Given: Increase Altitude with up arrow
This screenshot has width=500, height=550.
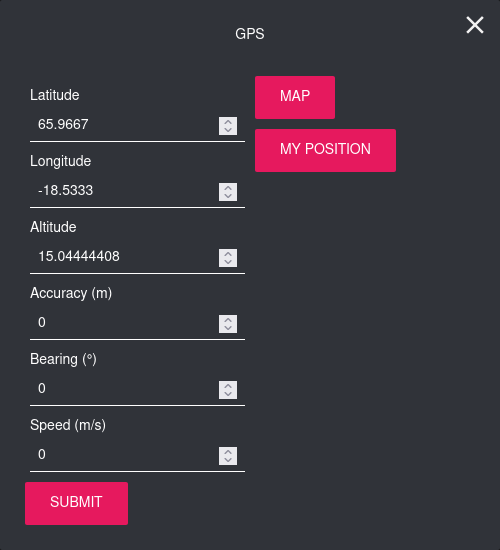Looking at the screenshot, I should pyautogui.click(x=228, y=254).
